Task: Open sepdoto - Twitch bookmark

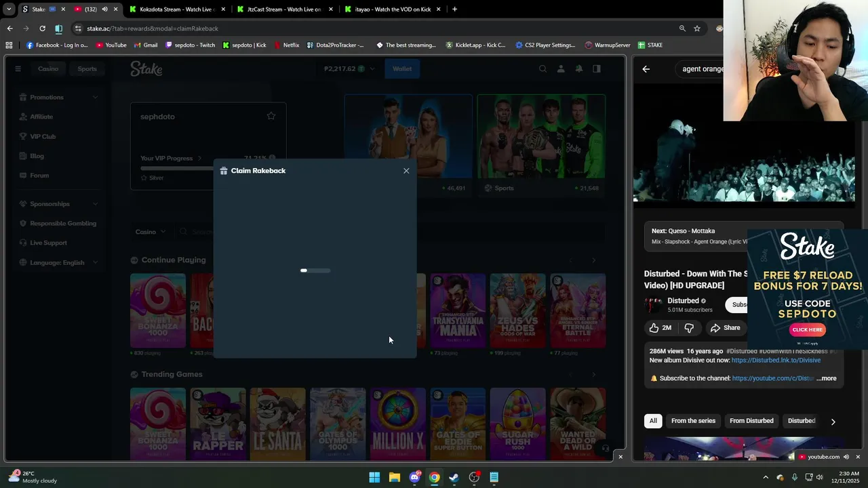Action: [190, 45]
